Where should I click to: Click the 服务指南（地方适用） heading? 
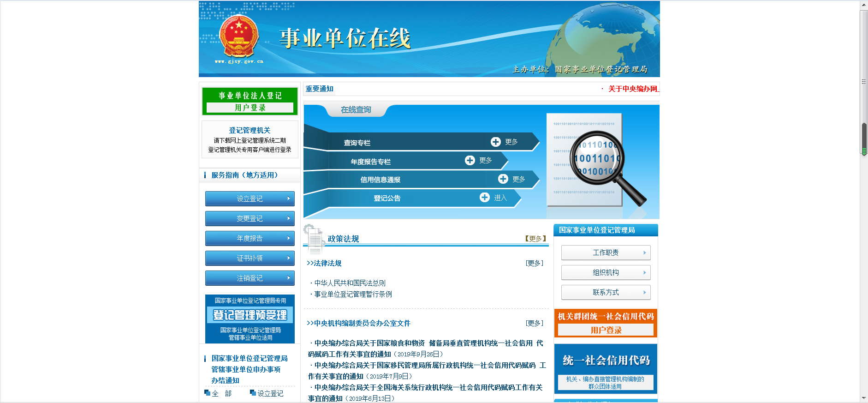point(244,175)
